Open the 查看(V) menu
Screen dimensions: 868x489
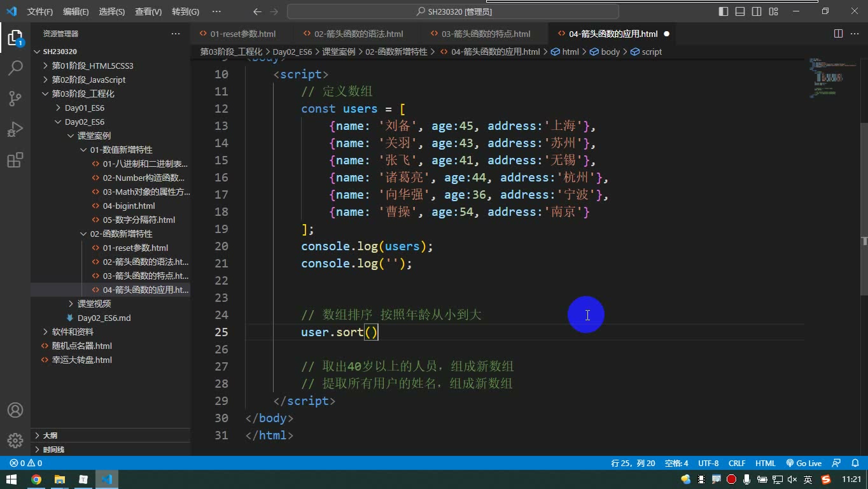pos(148,11)
